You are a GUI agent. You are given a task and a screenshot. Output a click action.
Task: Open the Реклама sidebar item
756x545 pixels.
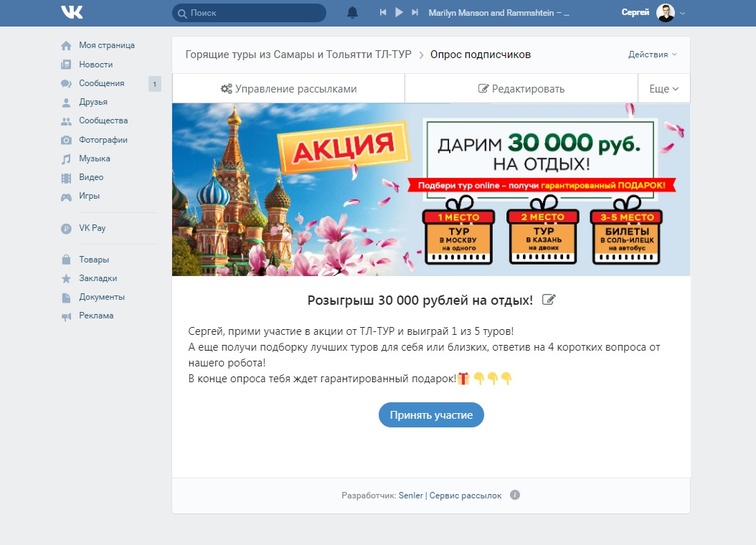(x=96, y=315)
